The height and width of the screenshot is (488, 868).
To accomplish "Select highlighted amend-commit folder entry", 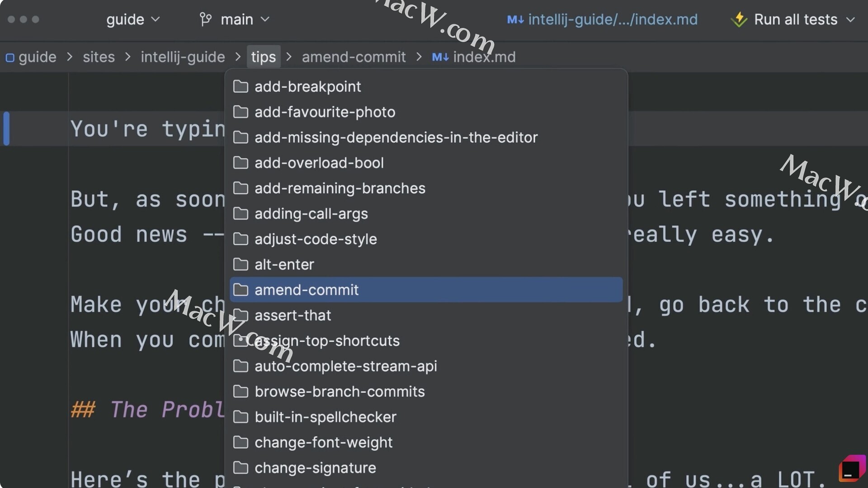I will [426, 290].
